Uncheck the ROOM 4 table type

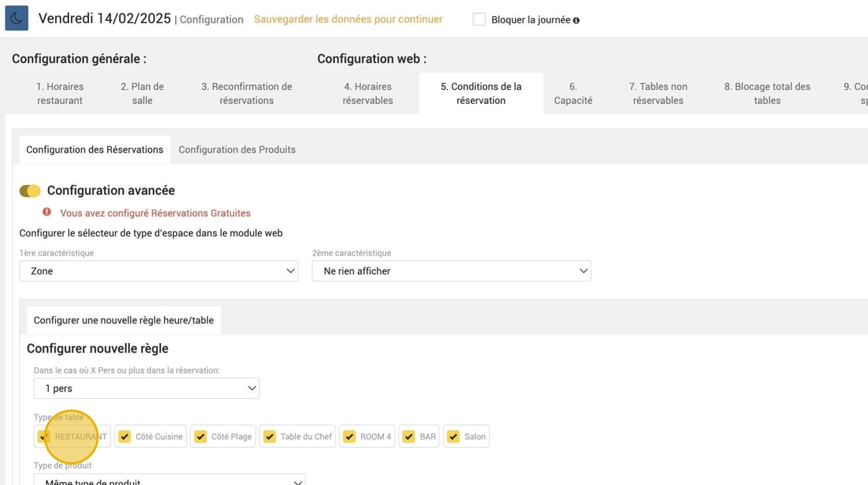pos(350,436)
